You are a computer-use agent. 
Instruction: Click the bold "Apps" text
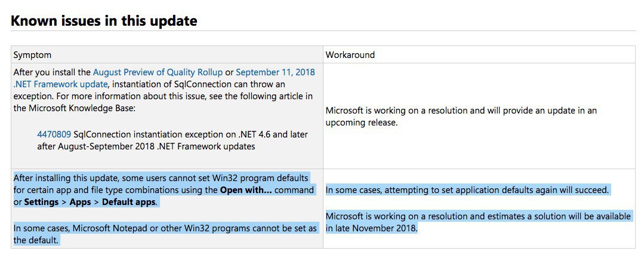click(x=79, y=202)
